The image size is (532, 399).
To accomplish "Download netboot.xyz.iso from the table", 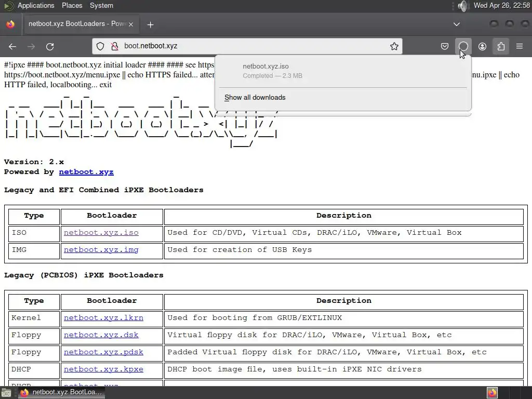I will click(101, 232).
